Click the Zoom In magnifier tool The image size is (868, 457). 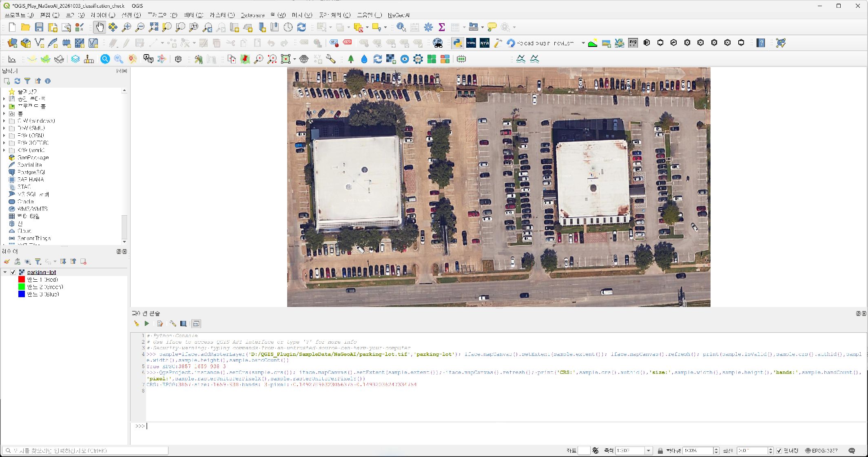[x=126, y=27]
